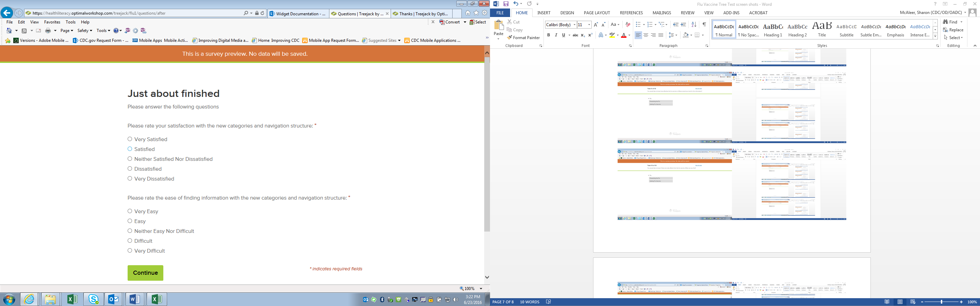Open the Find dropdown arrow in Editing

pos(961,22)
